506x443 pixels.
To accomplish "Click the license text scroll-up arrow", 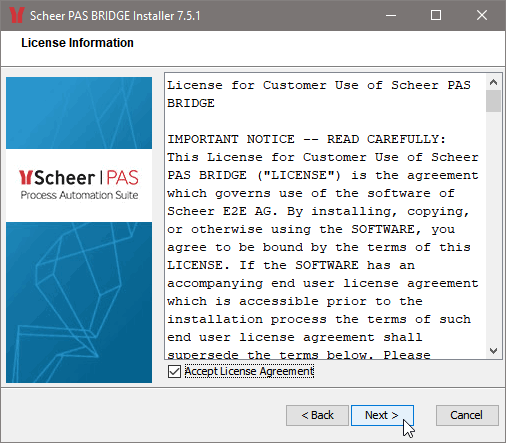I will (494, 82).
